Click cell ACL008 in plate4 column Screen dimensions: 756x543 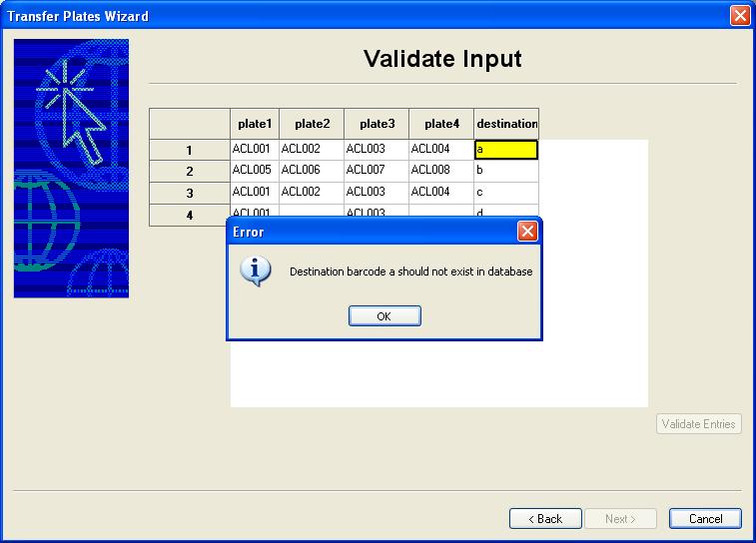441,171
